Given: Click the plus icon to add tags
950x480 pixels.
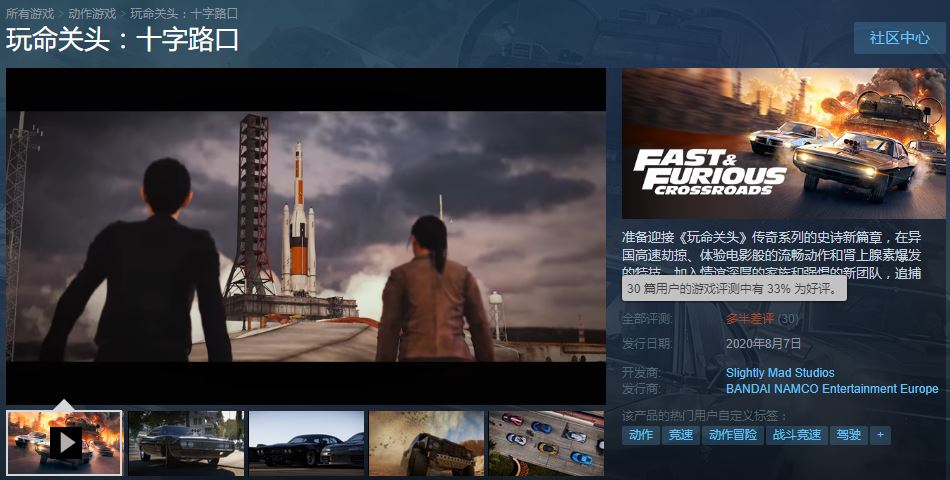Looking at the screenshot, I should pyautogui.click(x=880, y=435).
